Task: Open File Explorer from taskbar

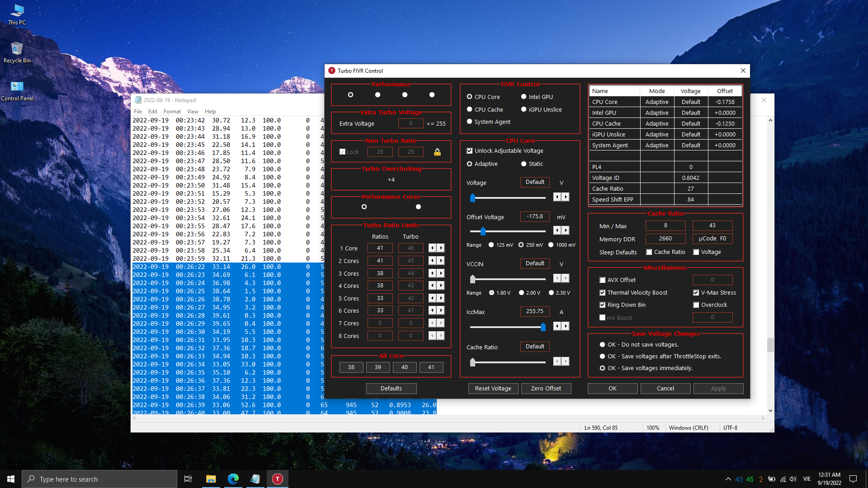Action: tap(211, 479)
